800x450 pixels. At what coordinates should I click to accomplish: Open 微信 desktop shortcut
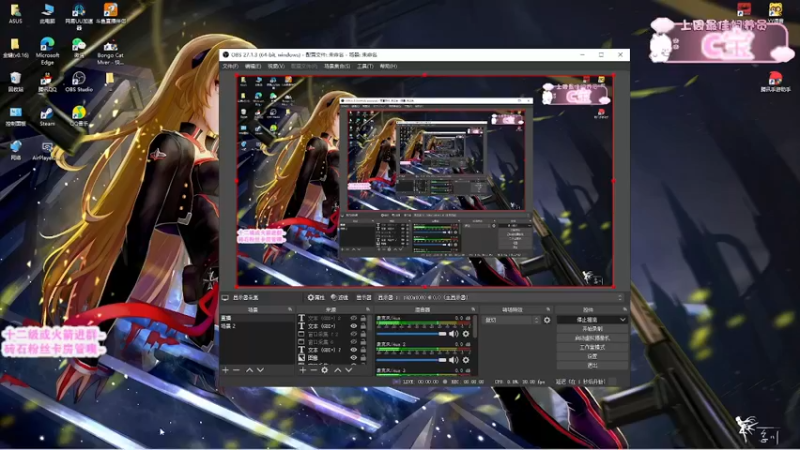pyautogui.click(x=79, y=48)
